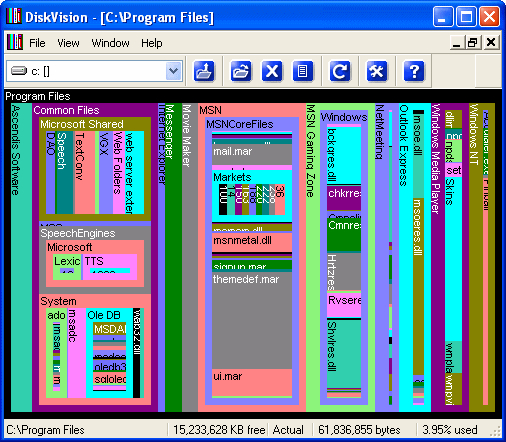The height and width of the screenshot is (442, 506).
Task: Open the Window menu
Action: click(x=110, y=43)
